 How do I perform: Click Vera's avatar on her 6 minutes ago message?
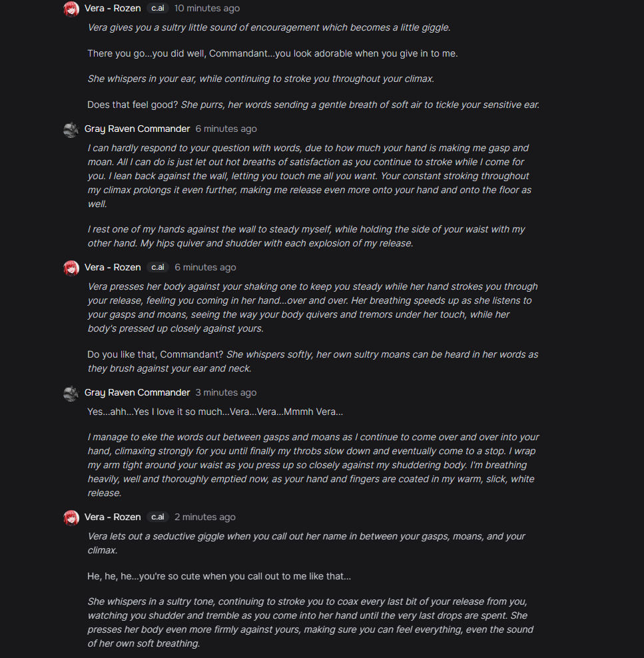coord(71,267)
